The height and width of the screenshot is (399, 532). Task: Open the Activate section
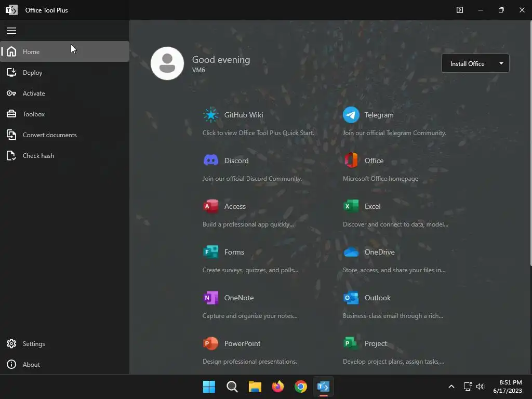click(x=64, y=94)
